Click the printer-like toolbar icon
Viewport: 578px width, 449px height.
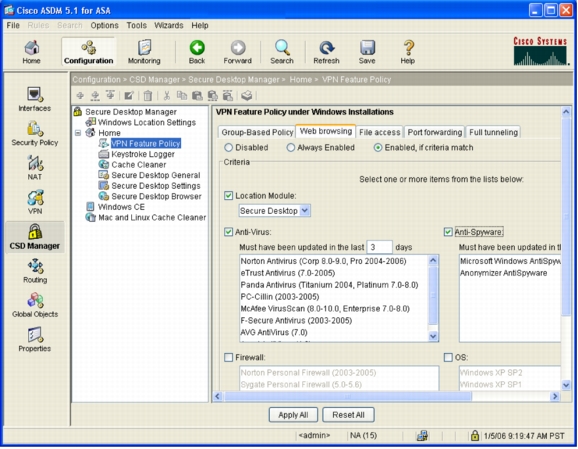[x=247, y=96]
